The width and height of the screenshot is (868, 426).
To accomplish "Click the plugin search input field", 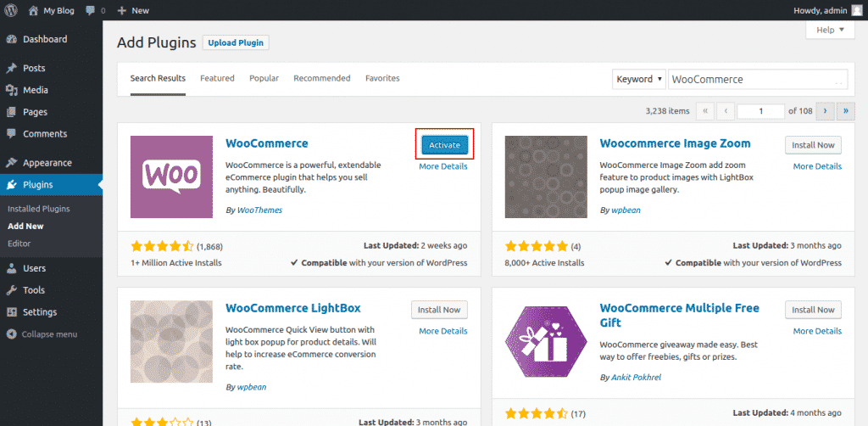I will click(756, 79).
